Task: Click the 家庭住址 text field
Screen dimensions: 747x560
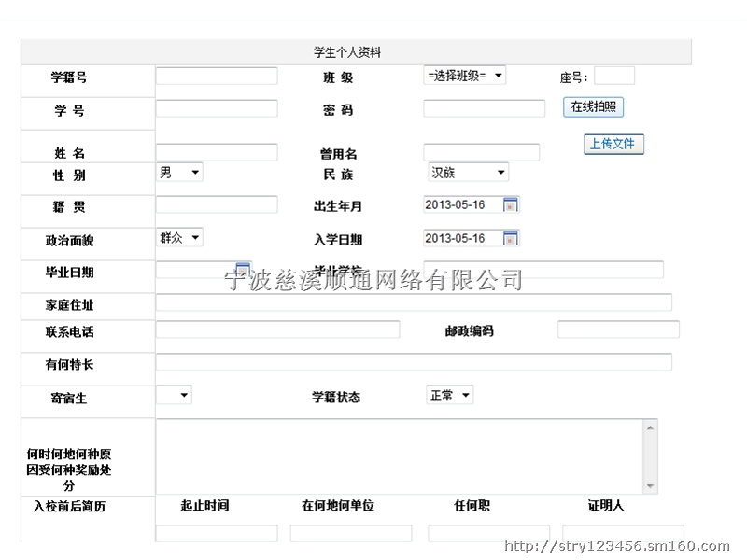Action: 414,302
